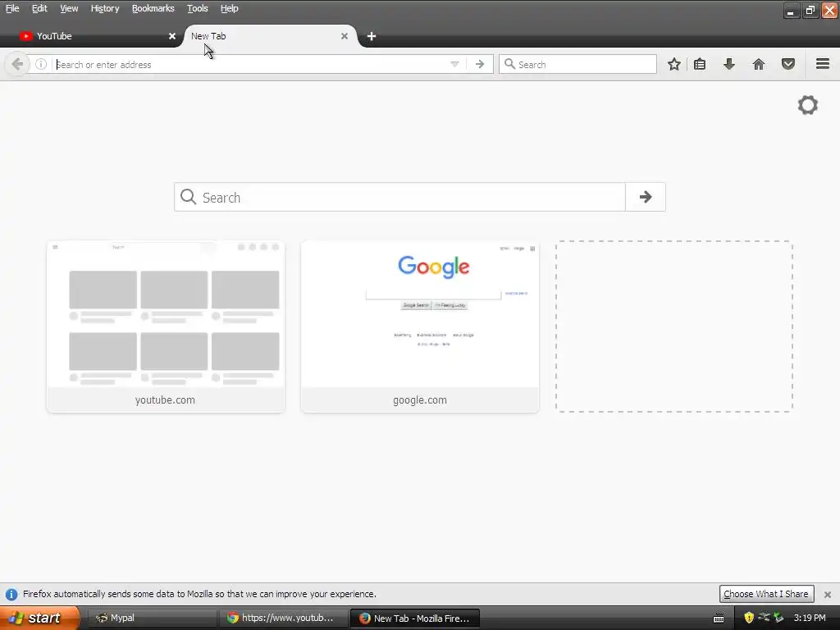
Task: Click the empty dashed tile placeholder
Action: (674, 326)
